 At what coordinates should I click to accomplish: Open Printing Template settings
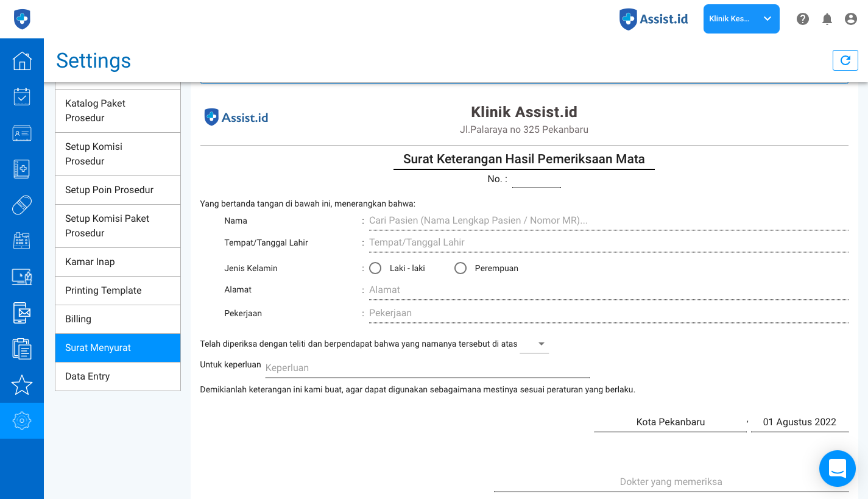click(x=118, y=291)
